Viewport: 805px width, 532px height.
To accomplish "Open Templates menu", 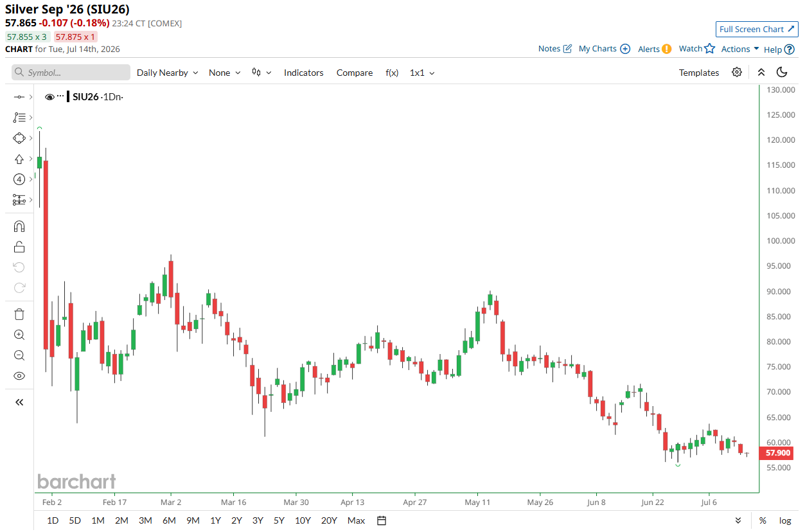I will pyautogui.click(x=699, y=73).
